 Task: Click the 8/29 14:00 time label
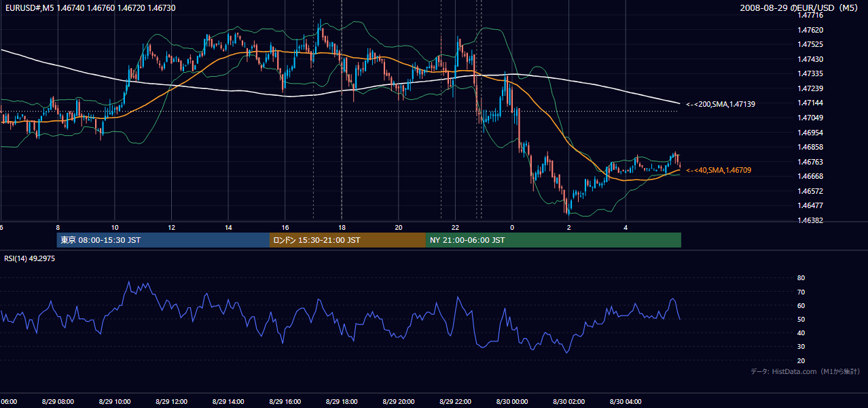tap(228, 401)
